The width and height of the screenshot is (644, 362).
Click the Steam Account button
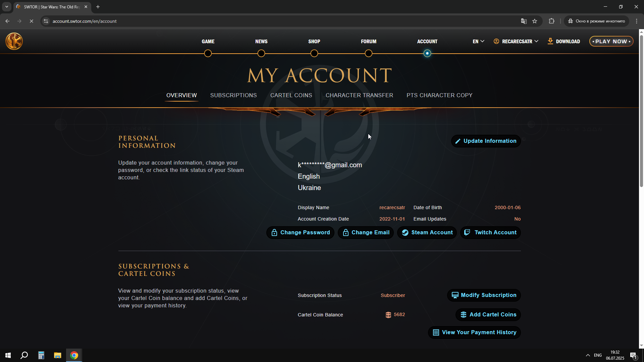pyautogui.click(x=427, y=233)
